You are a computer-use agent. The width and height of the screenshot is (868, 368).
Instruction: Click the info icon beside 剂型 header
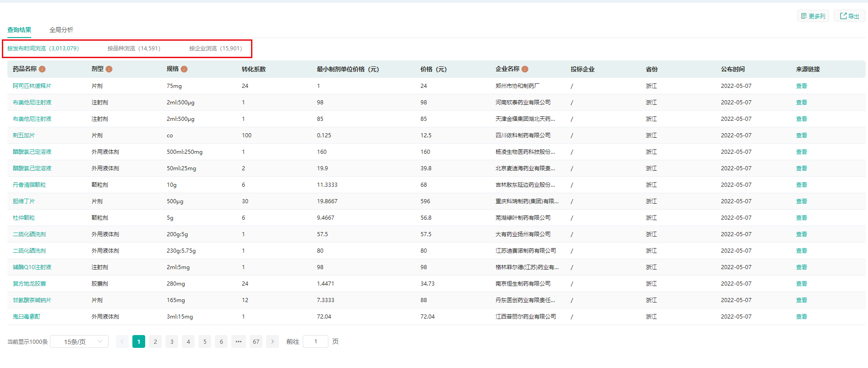[x=109, y=69]
